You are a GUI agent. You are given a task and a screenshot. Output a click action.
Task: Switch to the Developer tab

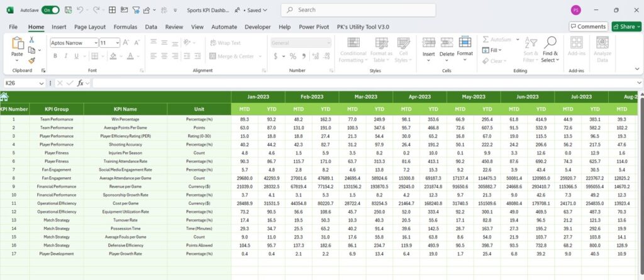pos(257,26)
